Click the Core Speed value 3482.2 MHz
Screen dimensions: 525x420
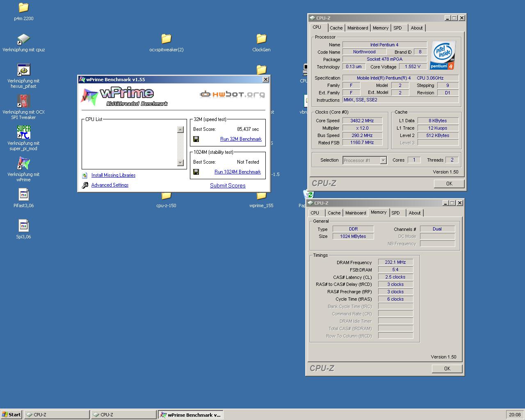(362, 121)
